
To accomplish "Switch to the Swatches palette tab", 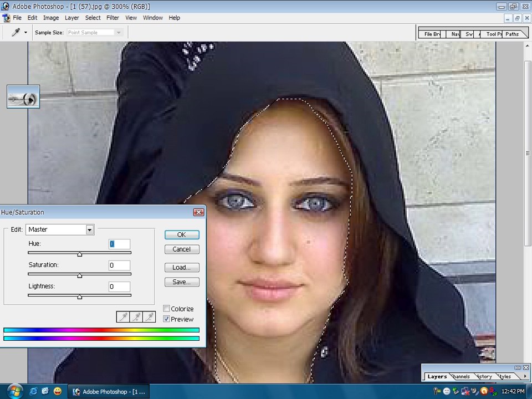I will (469, 34).
